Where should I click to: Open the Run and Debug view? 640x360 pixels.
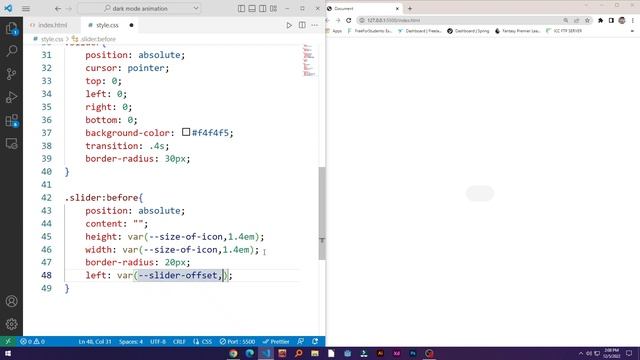(x=11, y=97)
